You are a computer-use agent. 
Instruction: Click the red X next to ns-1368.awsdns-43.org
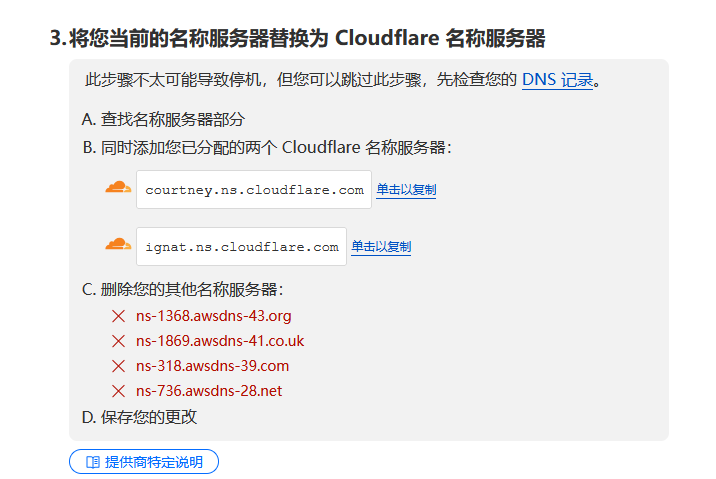click(x=118, y=316)
